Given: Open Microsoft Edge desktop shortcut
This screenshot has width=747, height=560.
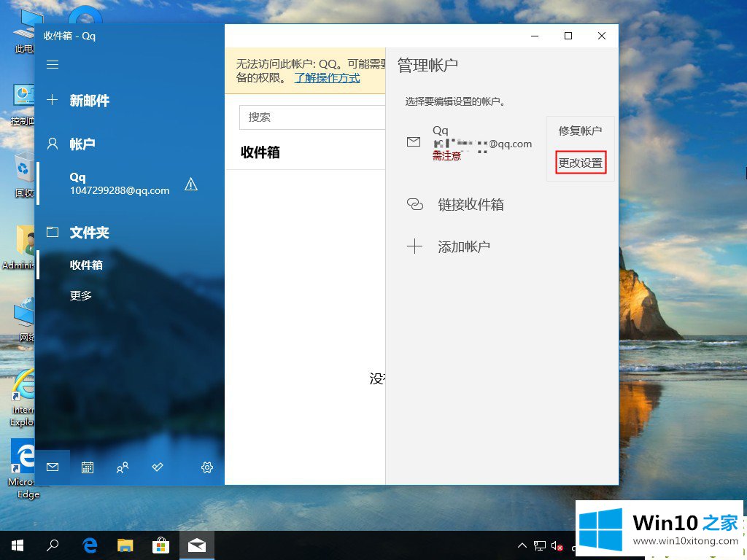Looking at the screenshot, I should point(23,469).
